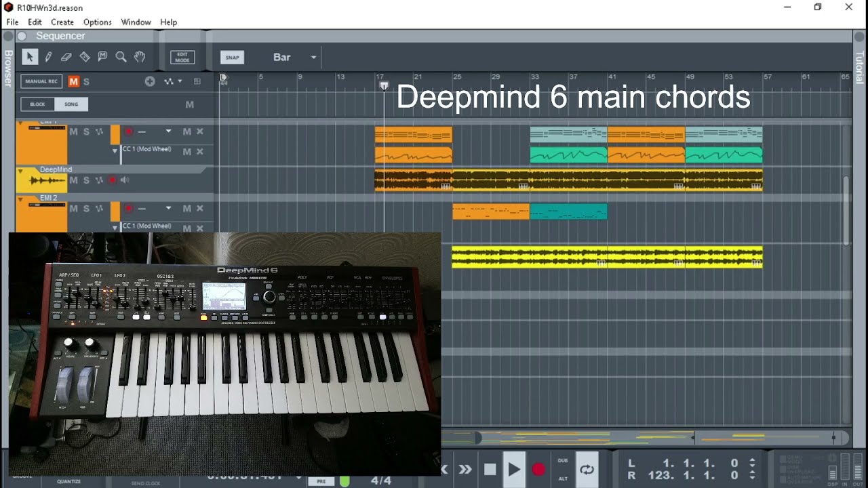The image size is (868, 488).
Task: Click the vertical scrollbar of the sequencer
Action: click(846, 210)
